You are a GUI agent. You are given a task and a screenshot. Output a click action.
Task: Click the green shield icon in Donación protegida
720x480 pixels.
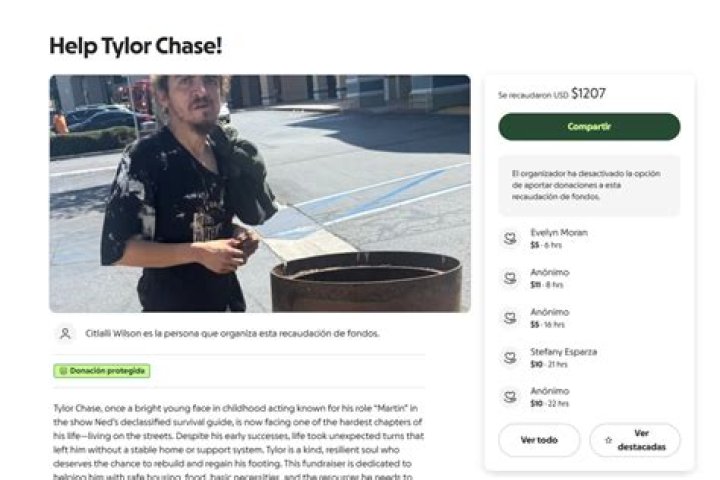tap(63, 371)
